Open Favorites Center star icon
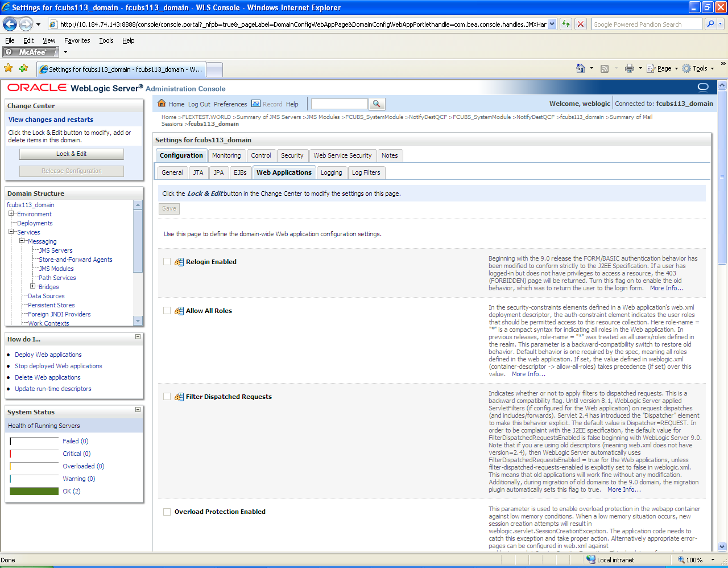Viewport: 728px width, 568px height. [x=9, y=68]
